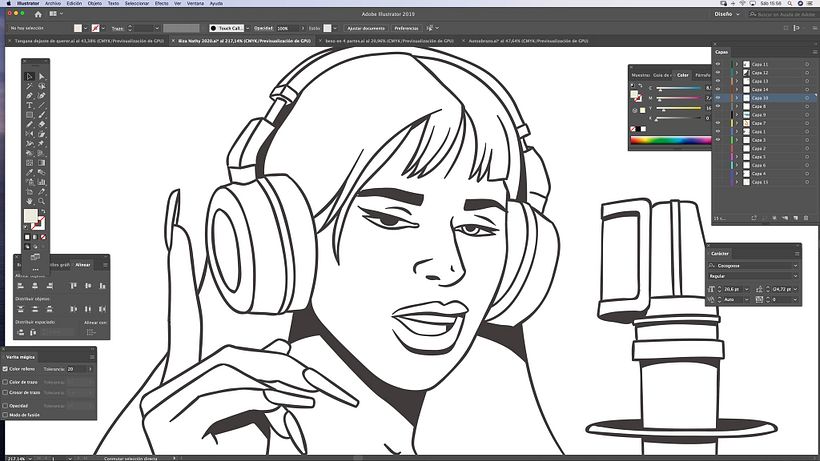820x461 pixels.
Task: Open the Objeto menu
Action: tap(95, 3)
